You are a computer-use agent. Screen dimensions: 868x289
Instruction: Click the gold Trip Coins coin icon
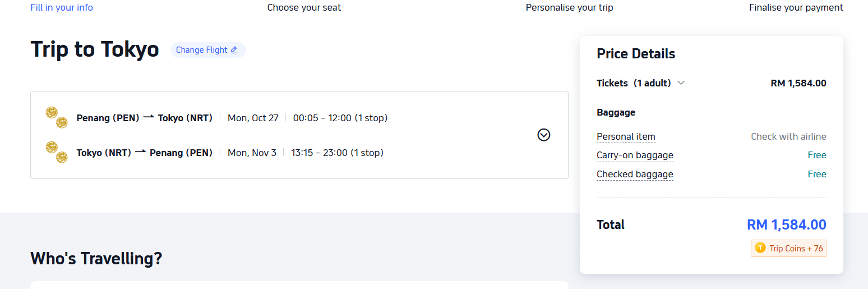[x=760, y=248]
